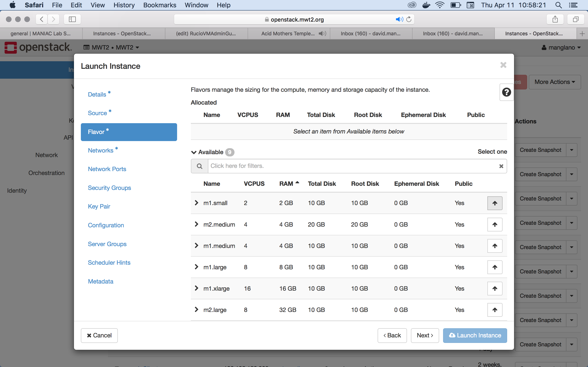Cancel the Launch Instance dialog
The width and height of the screenshot is (588, 367).
(99, 335)
